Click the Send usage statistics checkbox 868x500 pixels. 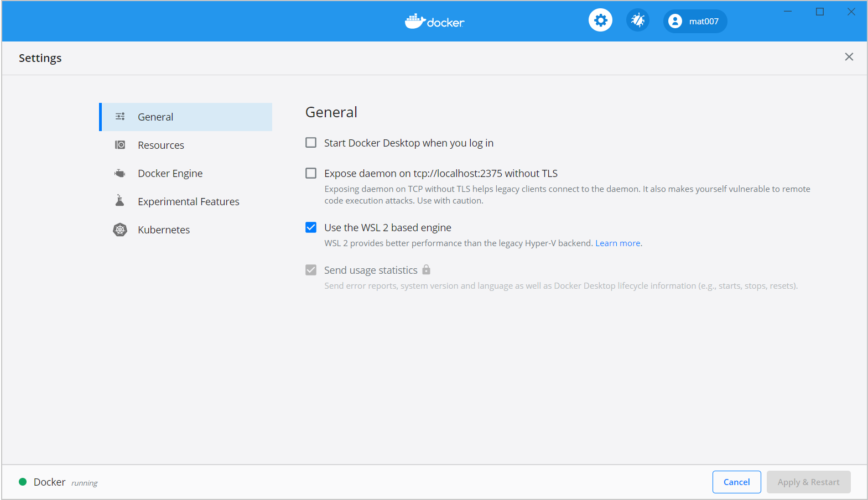311,270
